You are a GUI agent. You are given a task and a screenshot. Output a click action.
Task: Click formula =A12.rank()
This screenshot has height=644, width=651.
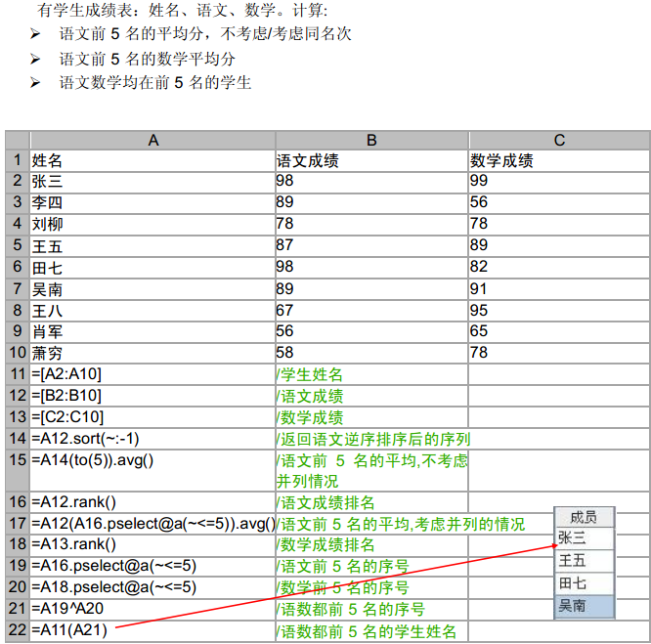[152, 503]
